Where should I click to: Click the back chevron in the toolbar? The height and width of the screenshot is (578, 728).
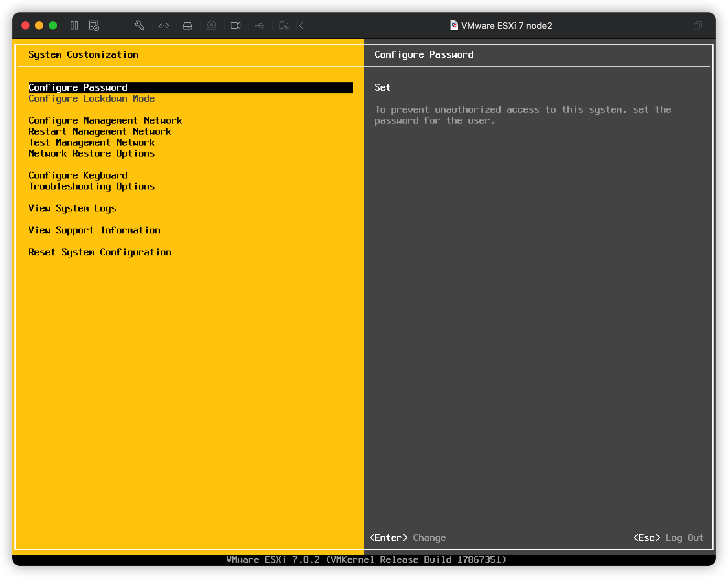[301, 25]
